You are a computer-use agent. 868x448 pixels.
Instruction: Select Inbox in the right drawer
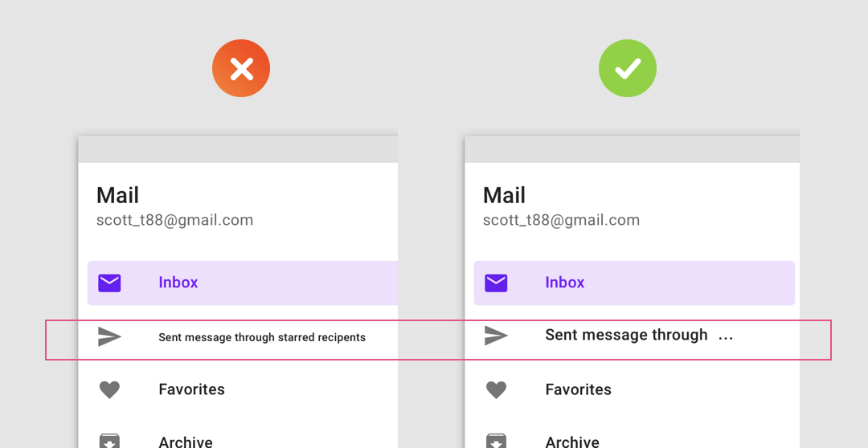coord(634,283)
